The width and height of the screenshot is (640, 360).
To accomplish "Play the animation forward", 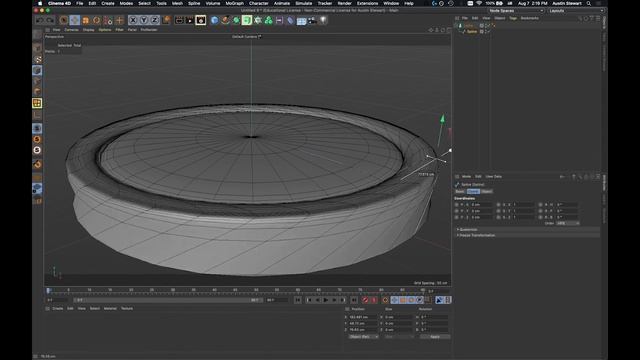I will pyautogui.click(x=326, y=300).
